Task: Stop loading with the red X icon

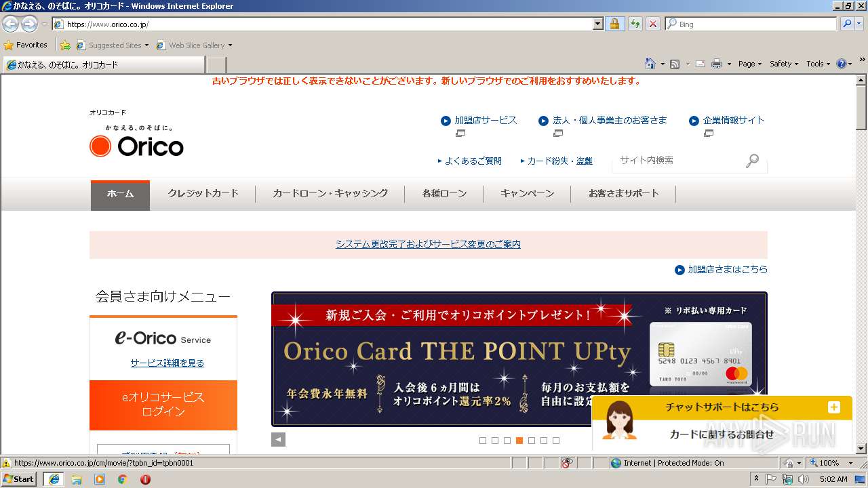Action: (652, 24)
